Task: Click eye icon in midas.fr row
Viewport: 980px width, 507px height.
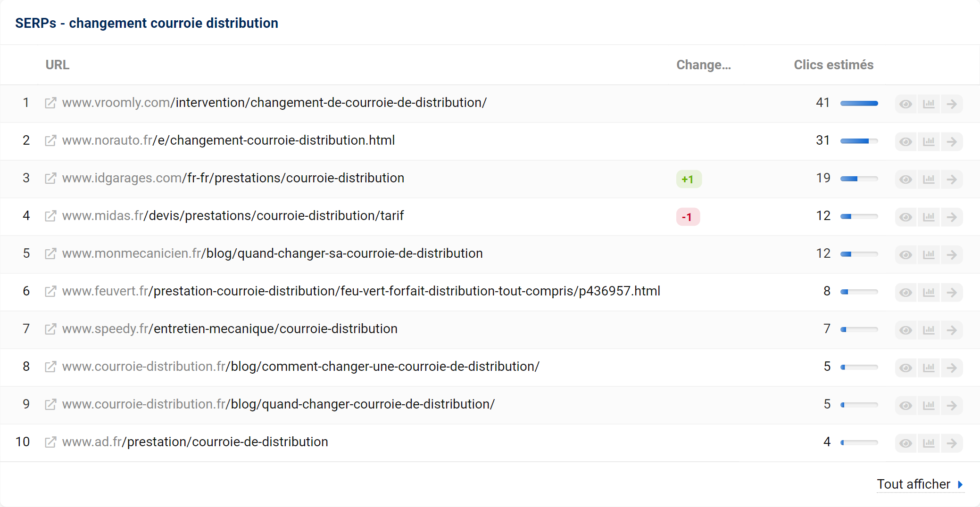Action: pos(905,217)
